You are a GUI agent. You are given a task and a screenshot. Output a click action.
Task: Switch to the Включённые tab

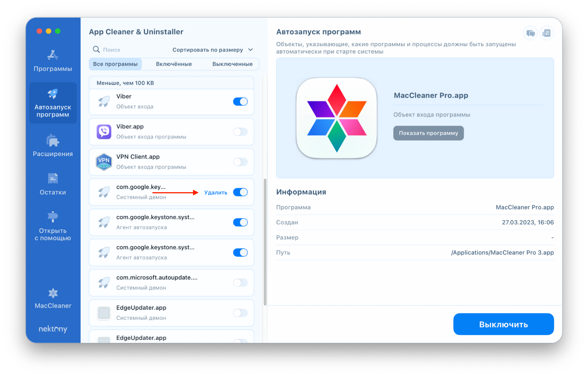tap(174, 64)
